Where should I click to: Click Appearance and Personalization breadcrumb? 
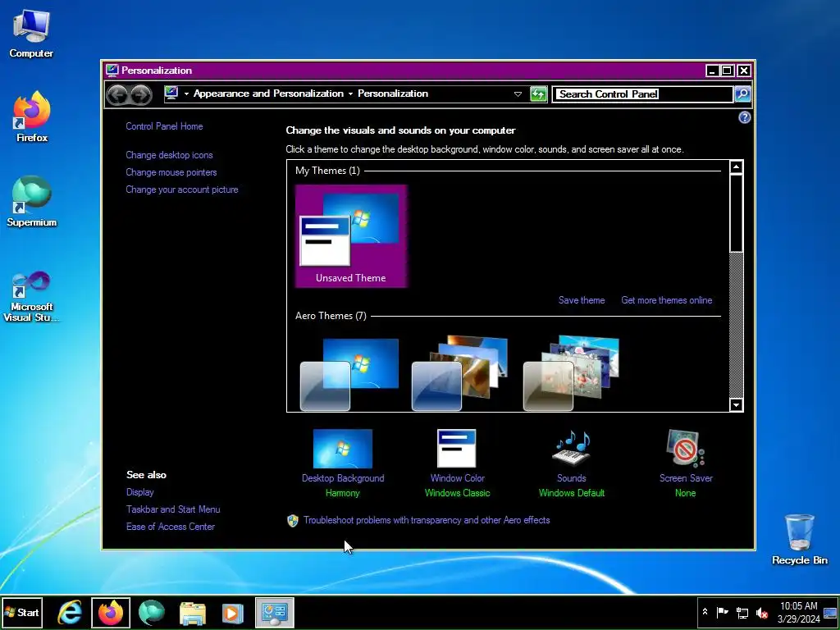click(268, 94)
